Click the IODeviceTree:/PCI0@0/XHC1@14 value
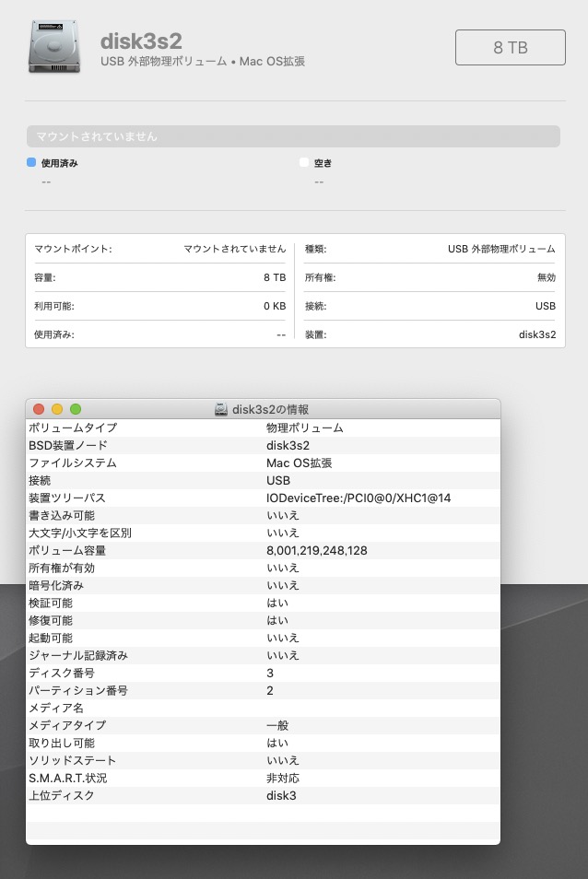Image resolution: width=588 pixels, height=879 pixels. 359,498
